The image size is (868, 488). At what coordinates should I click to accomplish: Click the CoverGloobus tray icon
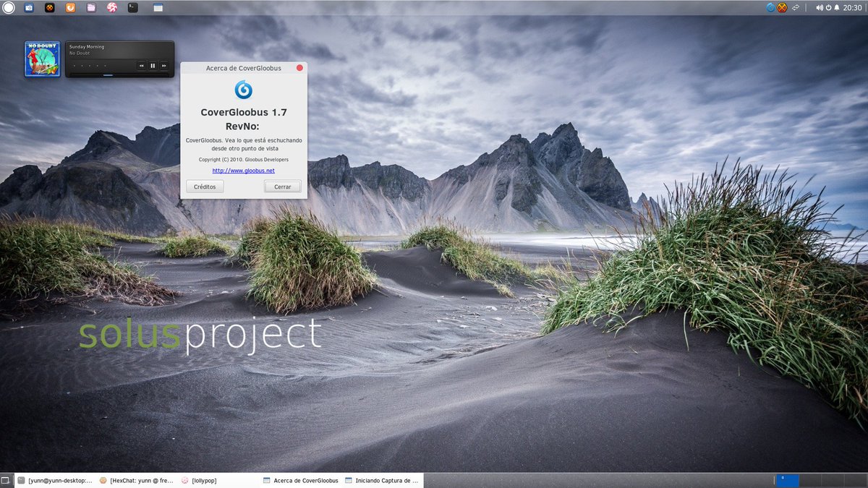[x=771, y=8]
